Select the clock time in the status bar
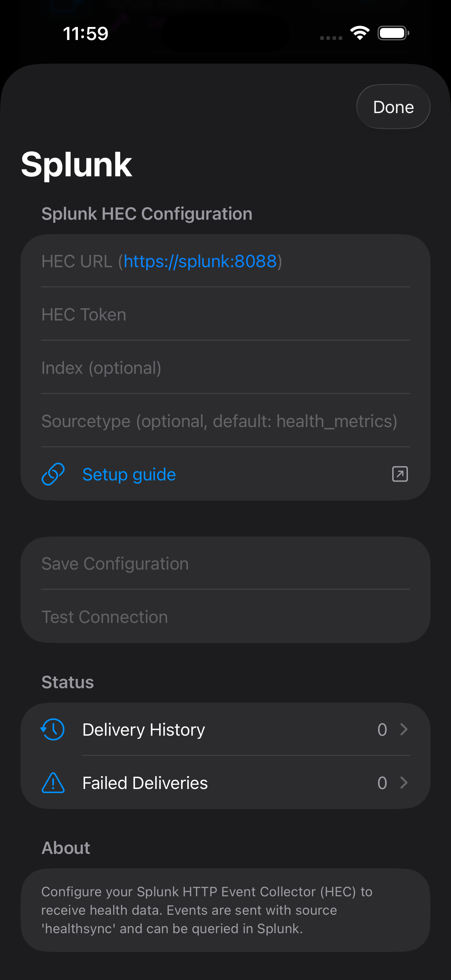 click(x=84, y=33)
